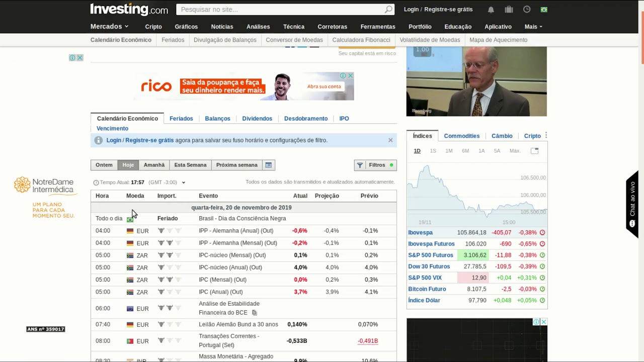The height and width of the screenshot is (362, 644).
Task: Open the GMT -3:00 timezone dropdown
Action: point(183,183)
